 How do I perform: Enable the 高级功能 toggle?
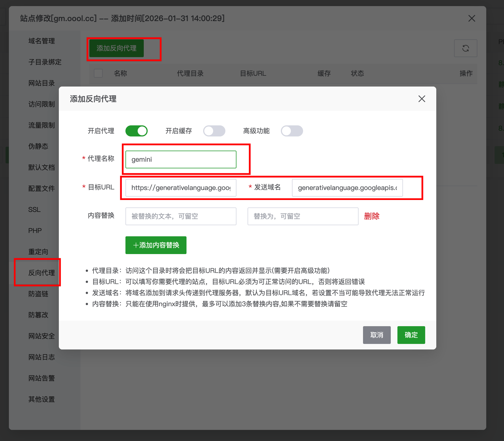pyautogui.click(x=292, y=131)
